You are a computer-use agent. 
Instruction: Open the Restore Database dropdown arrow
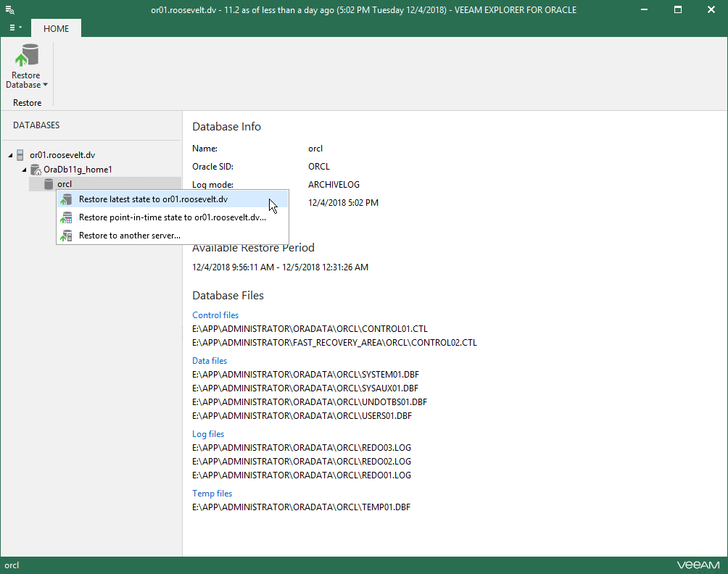click(x=46, y=85)
